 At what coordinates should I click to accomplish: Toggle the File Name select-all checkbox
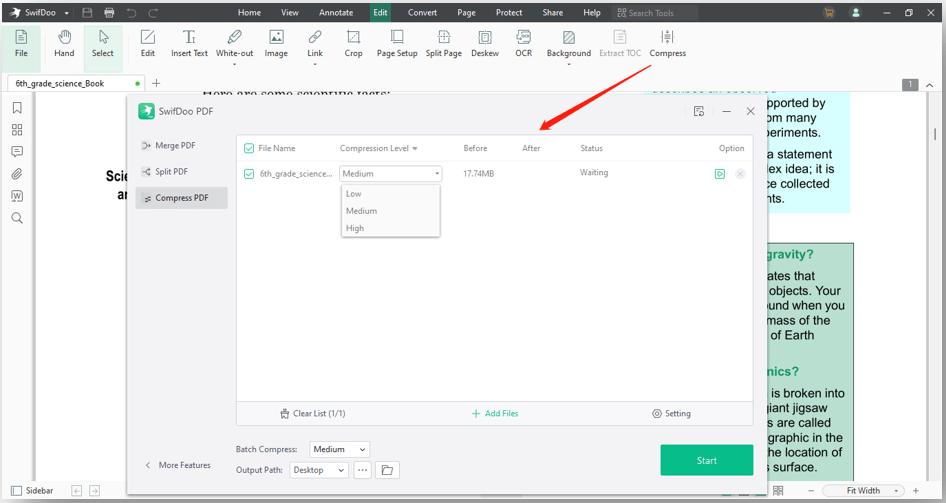coord(249,148)
